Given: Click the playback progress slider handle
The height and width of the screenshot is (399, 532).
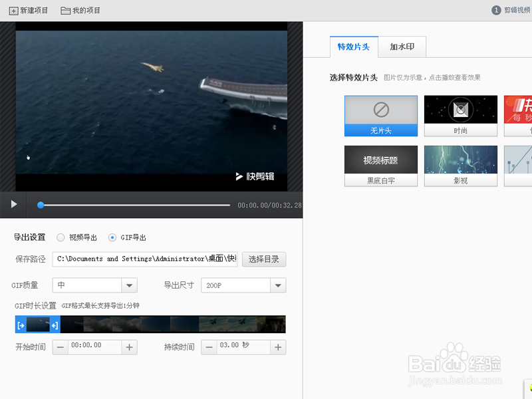Looking at the screenshot, I should click(41, 205).
